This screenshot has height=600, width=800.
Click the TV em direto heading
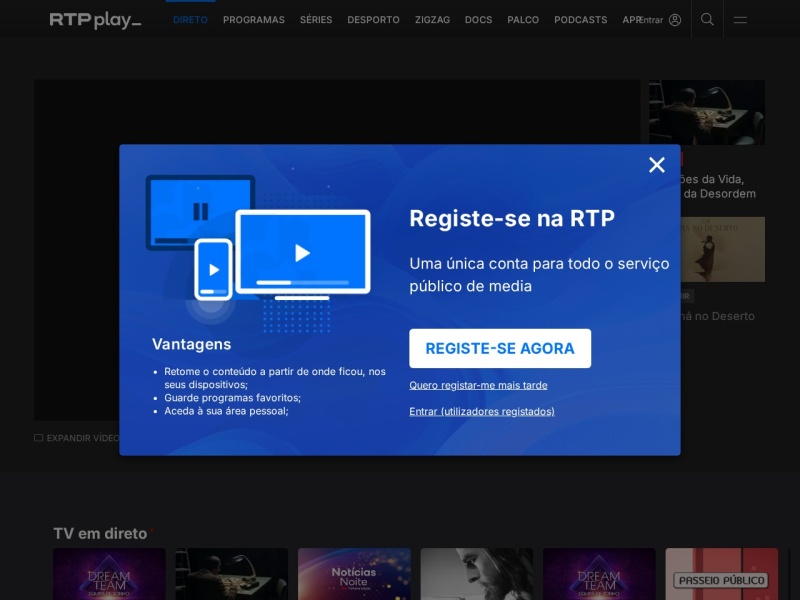[x=100, y=534]
